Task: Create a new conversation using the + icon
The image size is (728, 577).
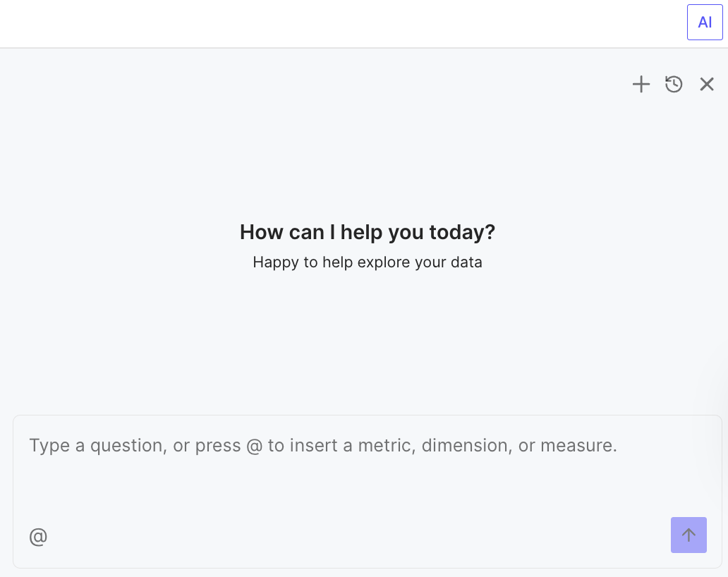Action: [x=641, y=85]
